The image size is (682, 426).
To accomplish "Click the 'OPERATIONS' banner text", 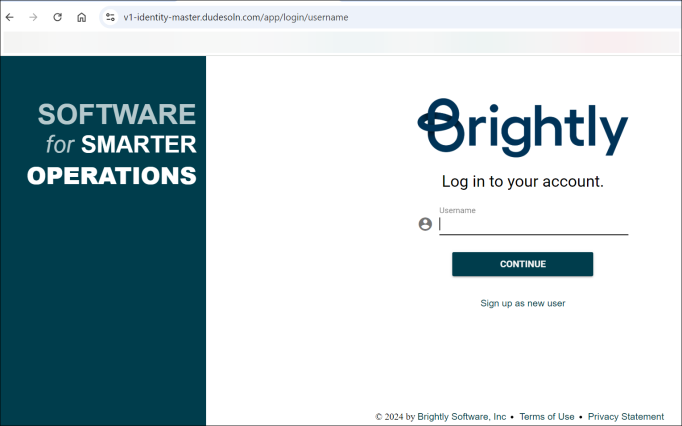I will (x=112, y=176).
